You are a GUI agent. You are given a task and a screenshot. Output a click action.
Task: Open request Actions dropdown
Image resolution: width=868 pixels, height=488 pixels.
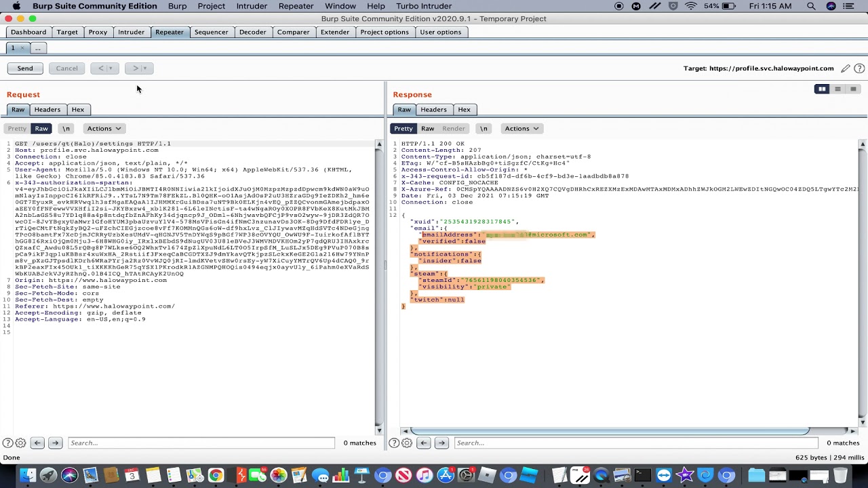(x=104, y=129)
